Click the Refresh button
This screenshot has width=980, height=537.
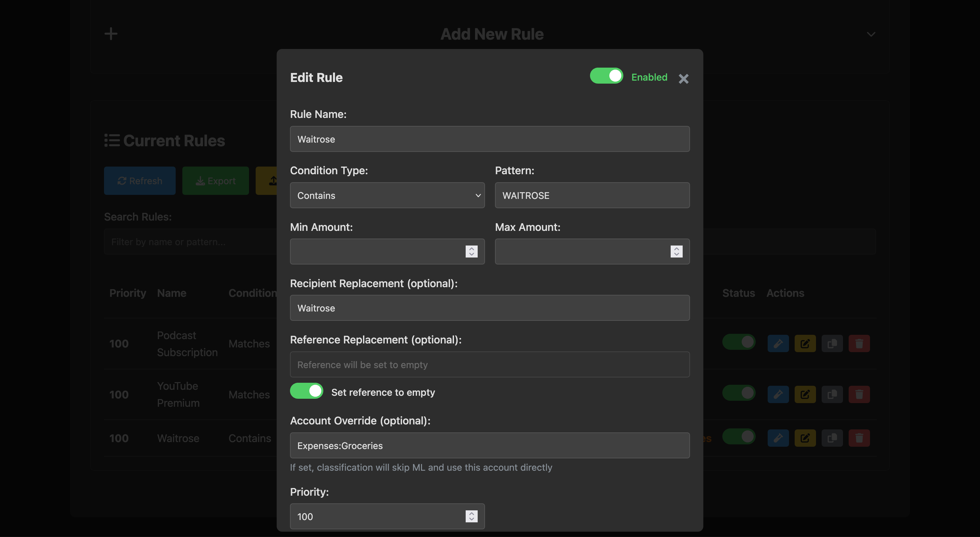coord(140,181)
